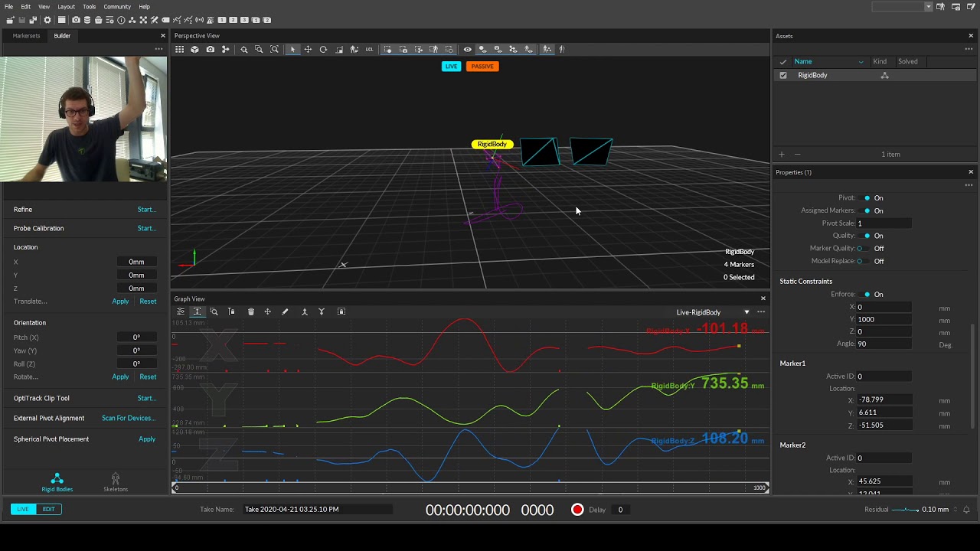Image resolution: width=980 pixels, height=551 pixels.
Task: Open the Tools menu
Action: (x=89, y=7)
